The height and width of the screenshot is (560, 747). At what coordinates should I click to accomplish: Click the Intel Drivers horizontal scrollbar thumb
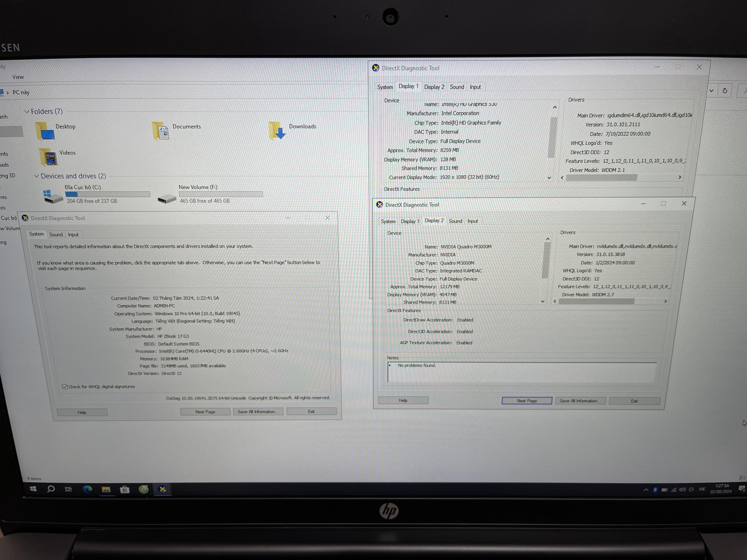point(601,178)
